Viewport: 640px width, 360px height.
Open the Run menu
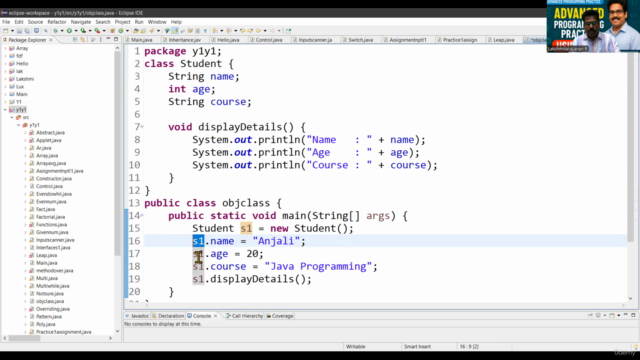point(139,22)
